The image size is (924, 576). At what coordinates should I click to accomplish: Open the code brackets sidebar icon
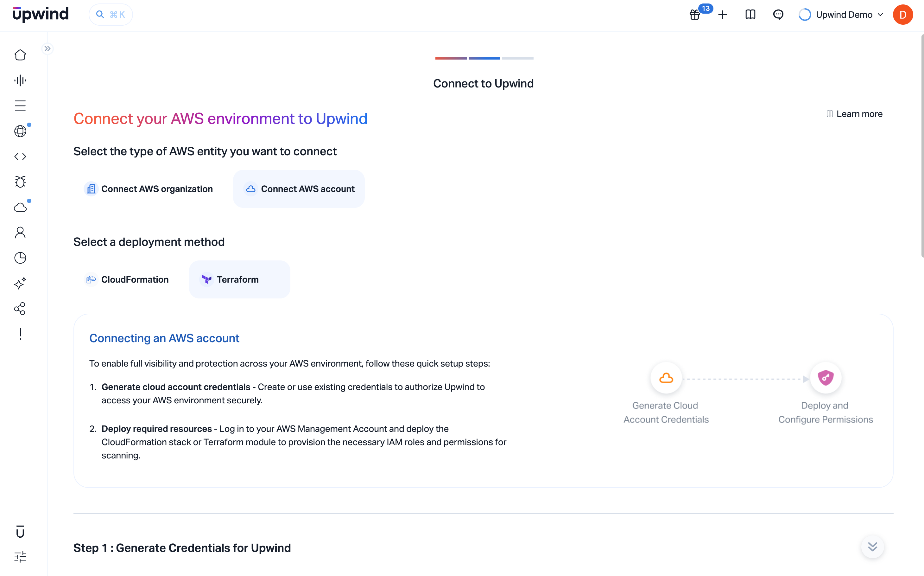20,157
